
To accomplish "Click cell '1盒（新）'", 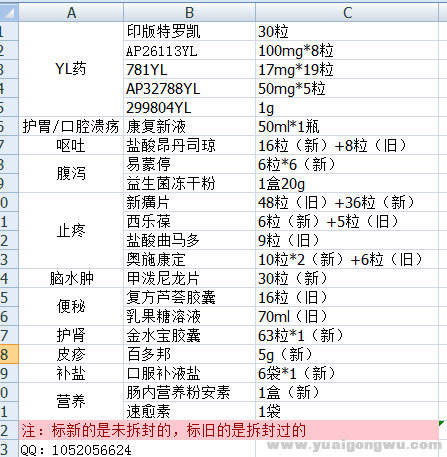I will (x=347, y=392).
